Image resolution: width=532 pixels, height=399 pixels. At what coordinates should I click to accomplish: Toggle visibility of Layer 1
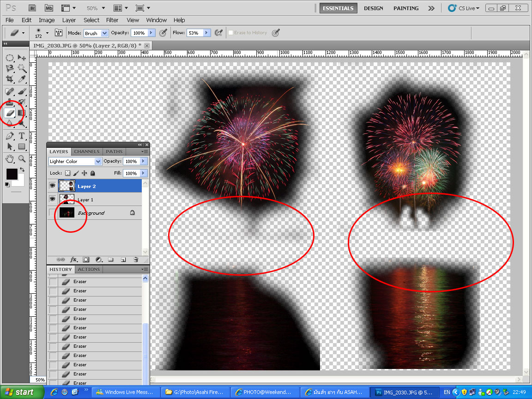pyautogui.click(x=52, y=199)
